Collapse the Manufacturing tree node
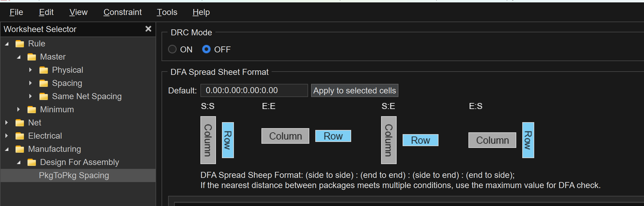The image size is (644, 206). pyautogui.click(x=7, y=149)
